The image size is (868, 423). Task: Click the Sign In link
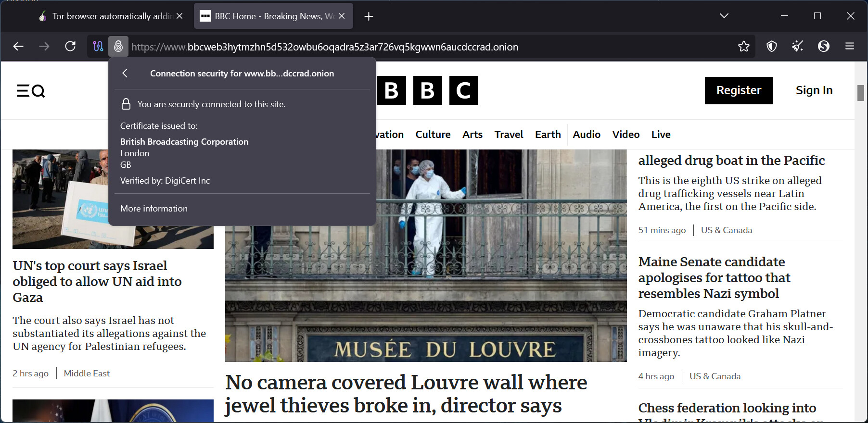click(814, 90)
